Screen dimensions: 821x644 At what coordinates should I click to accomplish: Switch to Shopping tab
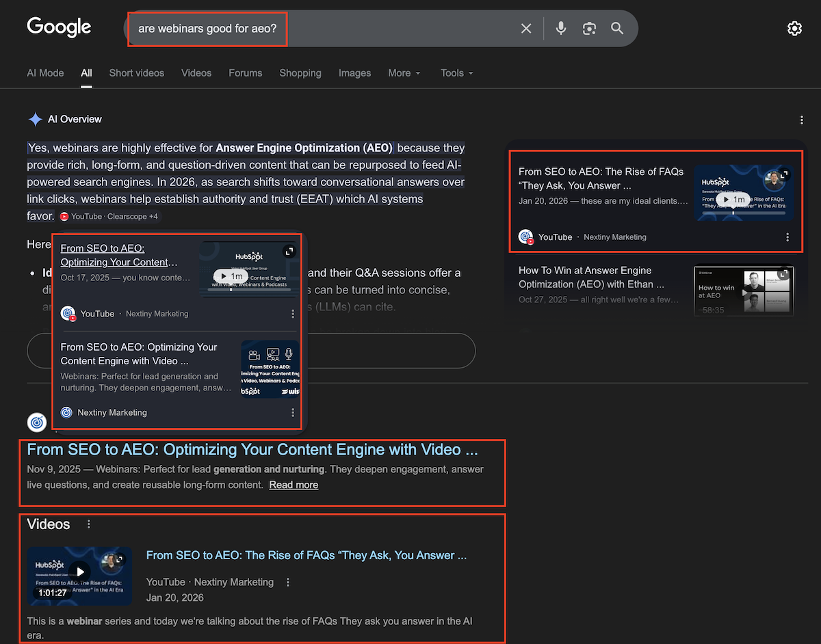pos(300,73)
